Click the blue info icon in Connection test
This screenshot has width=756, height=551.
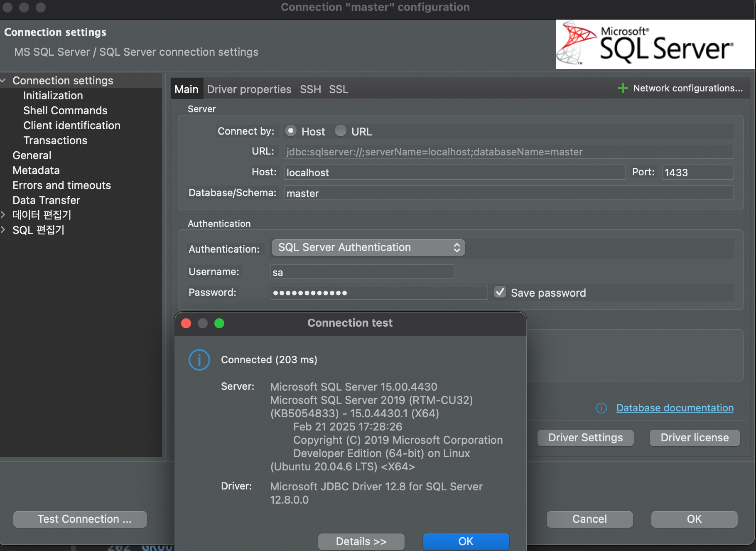click(x=199, y=360)
